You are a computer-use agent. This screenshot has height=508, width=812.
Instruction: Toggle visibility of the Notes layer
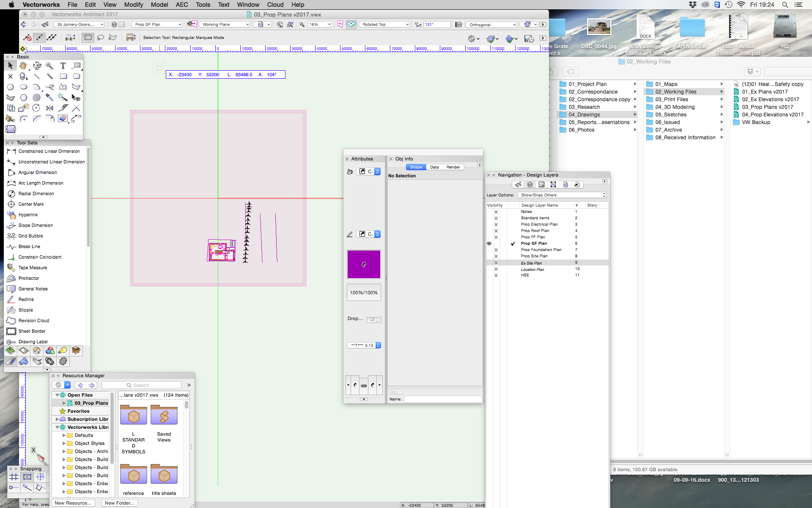click(496, 211)
